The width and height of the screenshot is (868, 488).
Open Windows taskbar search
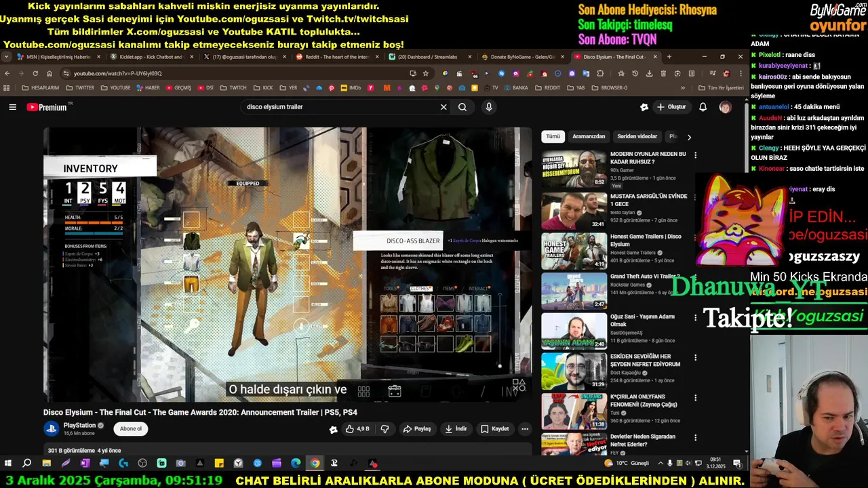pos(27,464)
